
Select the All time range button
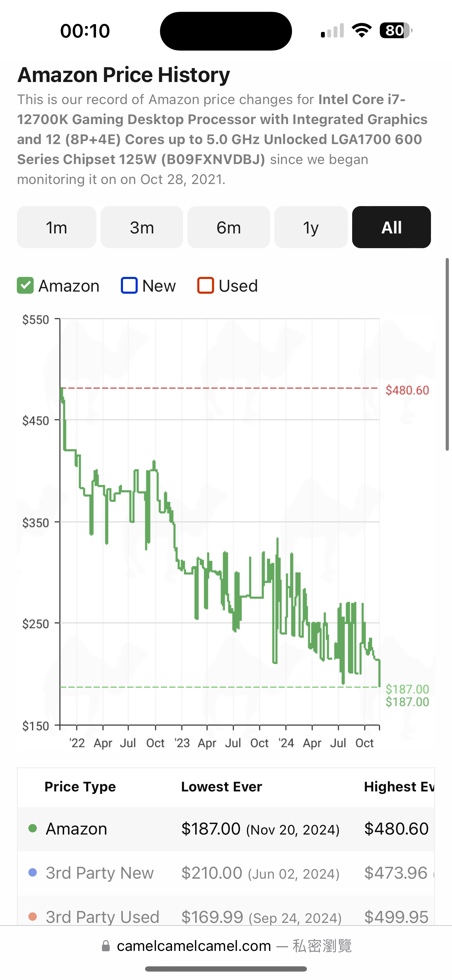coord(391,227)
